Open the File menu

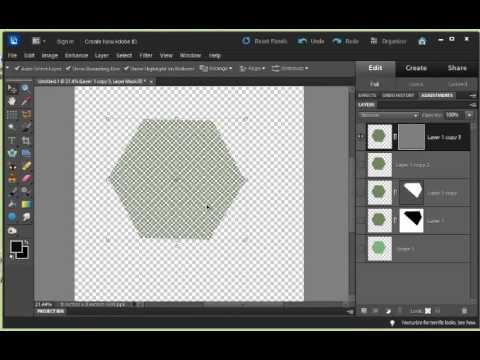[x=12, y=55]
